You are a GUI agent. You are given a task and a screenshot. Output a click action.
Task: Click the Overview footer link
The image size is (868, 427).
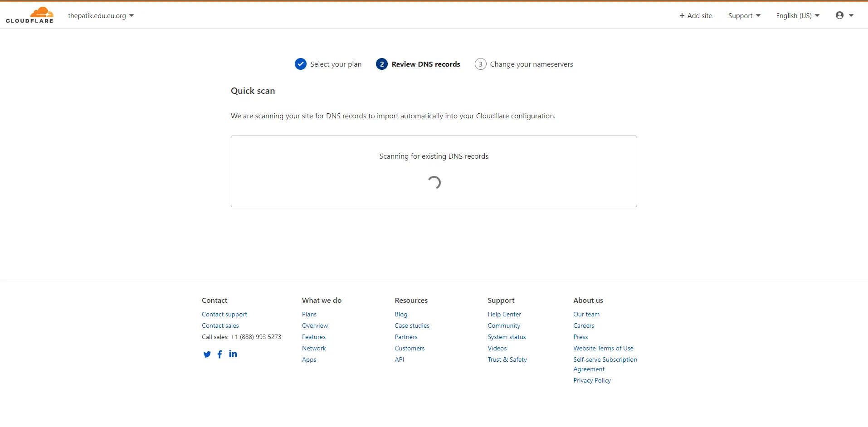pyautogui.click(x=315, y=325)
